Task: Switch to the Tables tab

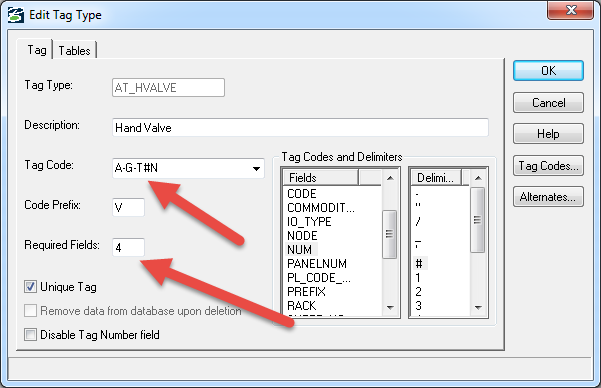Action: pos(74,51)
